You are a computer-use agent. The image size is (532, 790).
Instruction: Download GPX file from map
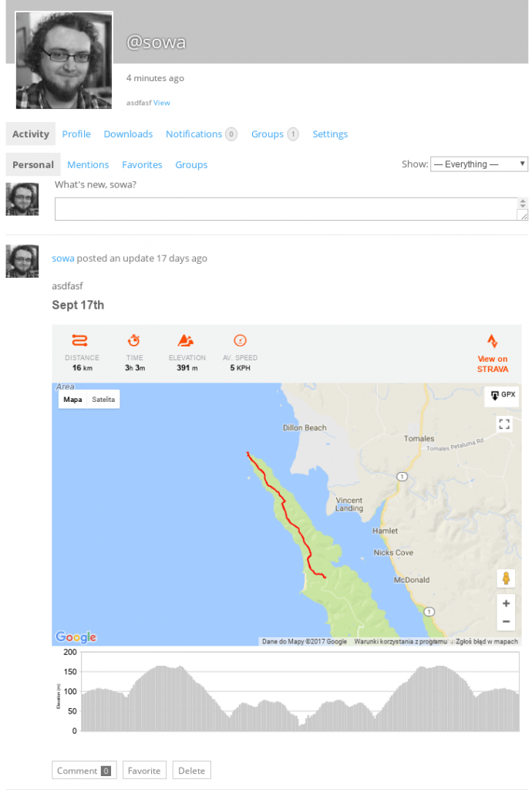point(503,395)
